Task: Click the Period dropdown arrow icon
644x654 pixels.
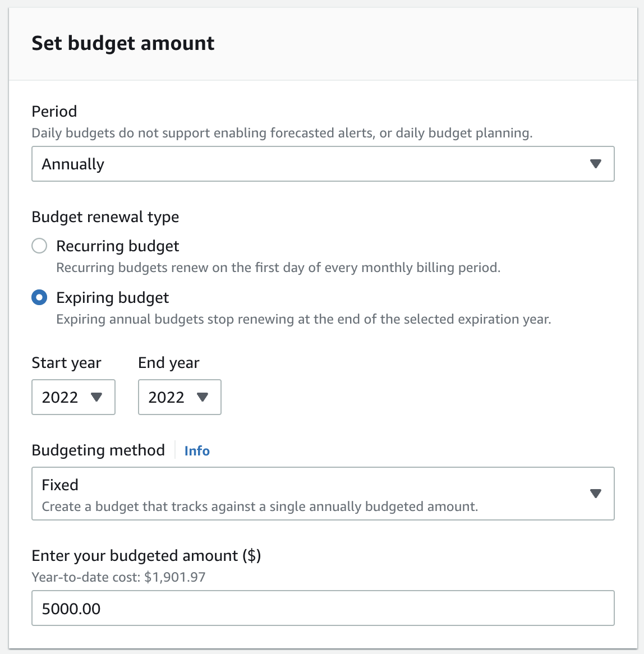Action: [596, 164]
